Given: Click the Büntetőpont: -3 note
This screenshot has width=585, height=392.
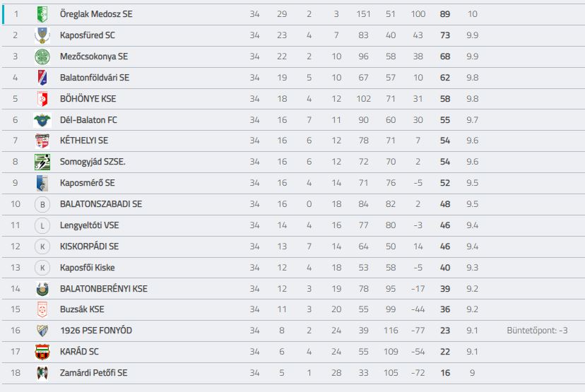Looking at the screenshot, I should point(537,331).
